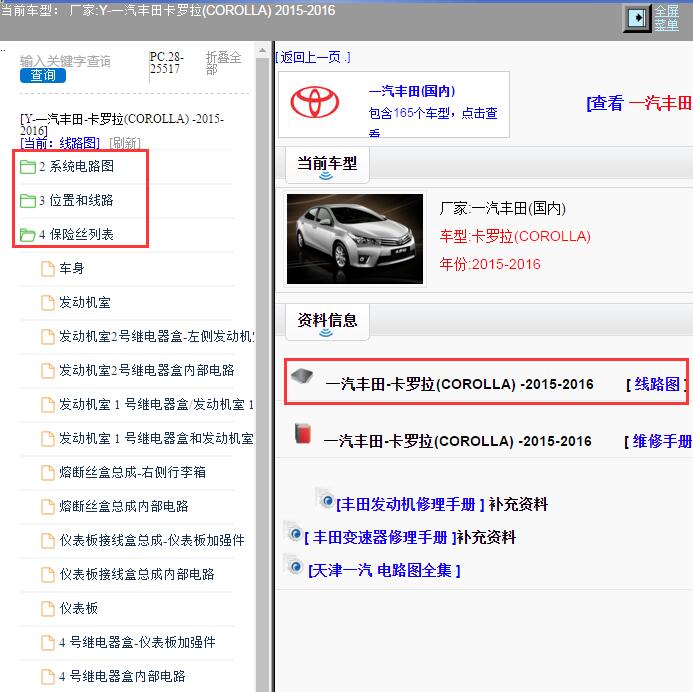
Task: Click the Toyota logo image
Action: tap(315, 102)
